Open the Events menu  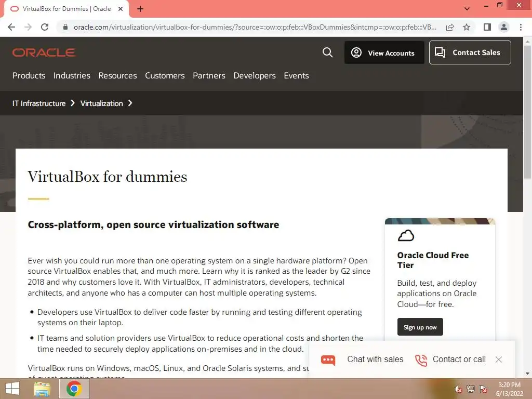point(297,76)
